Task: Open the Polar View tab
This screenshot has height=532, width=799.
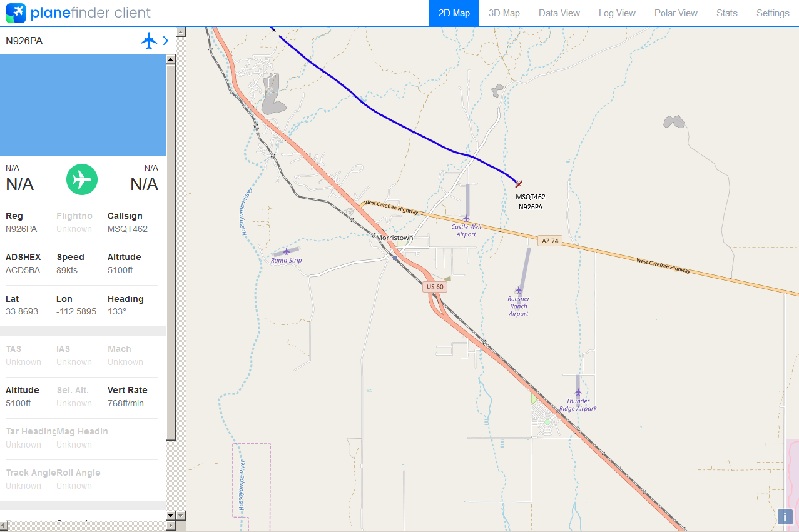Action: pos(676,13)
